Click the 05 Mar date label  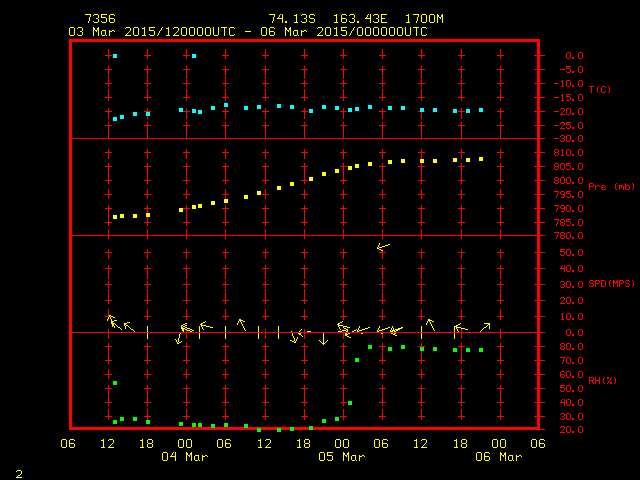[342, 457]
